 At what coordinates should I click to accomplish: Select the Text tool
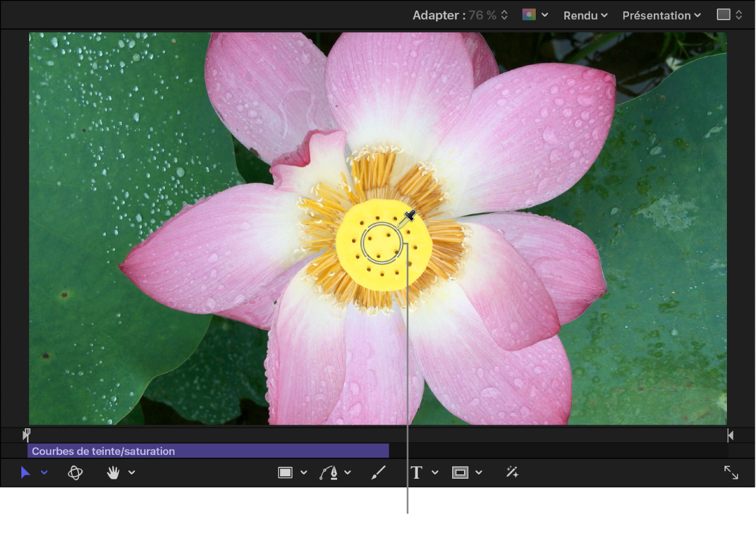[417, 473]
